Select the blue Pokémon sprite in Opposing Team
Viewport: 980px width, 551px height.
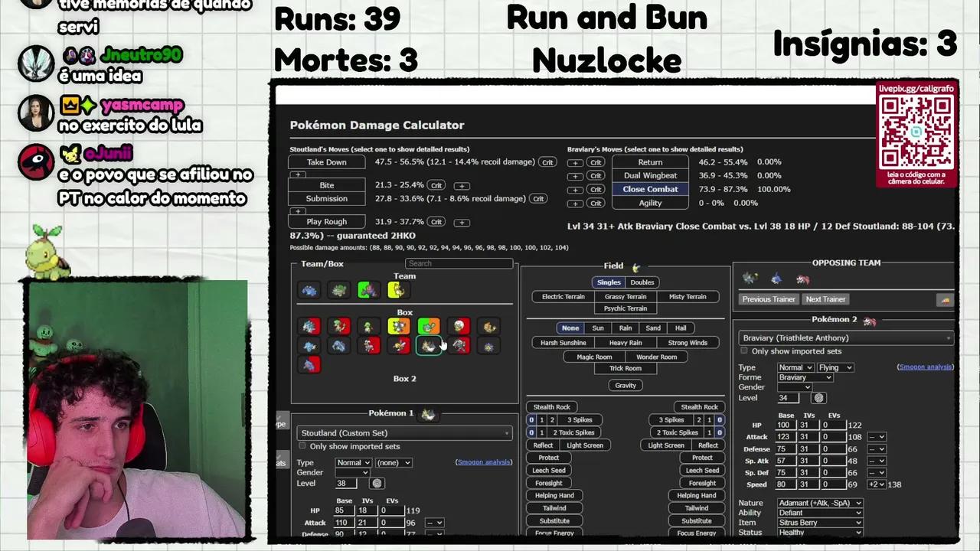pos(776,279)
